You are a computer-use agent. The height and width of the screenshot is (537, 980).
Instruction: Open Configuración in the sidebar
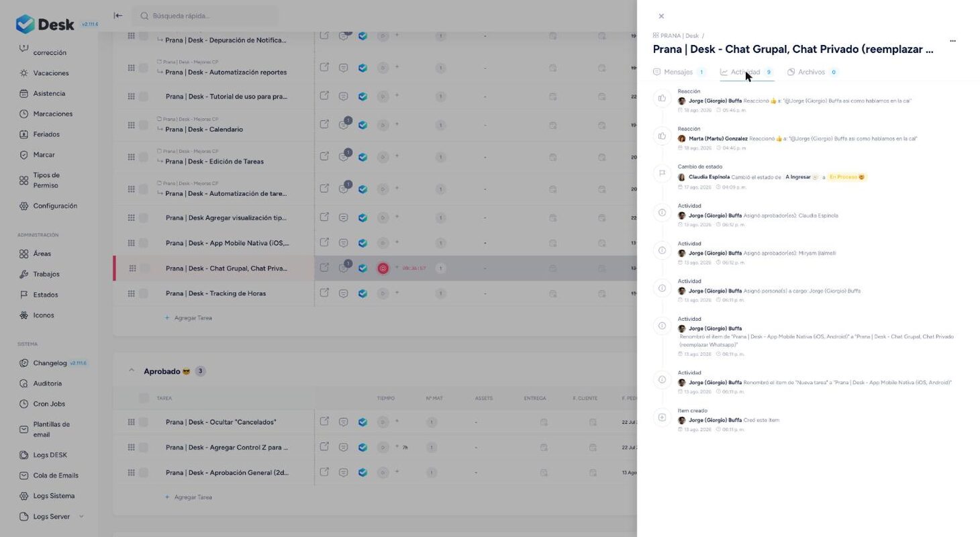click(x=55, y=206)
